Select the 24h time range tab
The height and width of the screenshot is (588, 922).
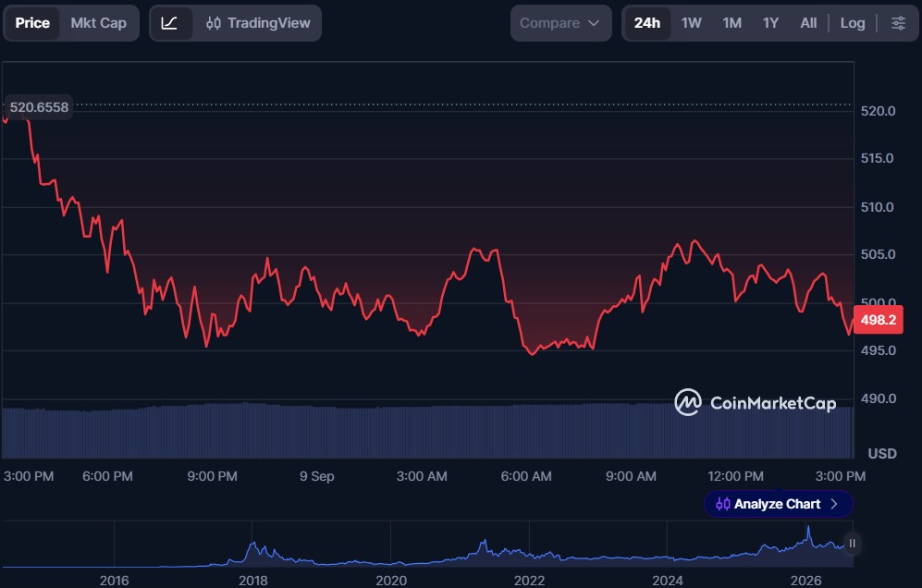coord(646,23)
